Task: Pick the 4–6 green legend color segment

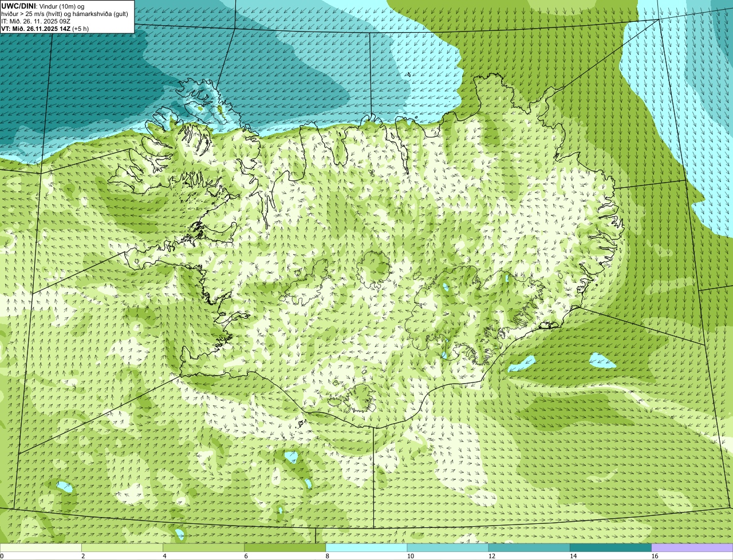Action: click(x=203, y=547)
